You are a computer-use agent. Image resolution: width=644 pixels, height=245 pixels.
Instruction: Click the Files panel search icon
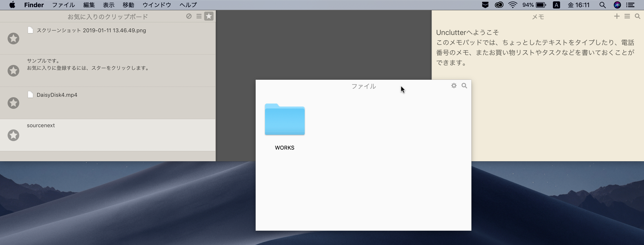464,86
